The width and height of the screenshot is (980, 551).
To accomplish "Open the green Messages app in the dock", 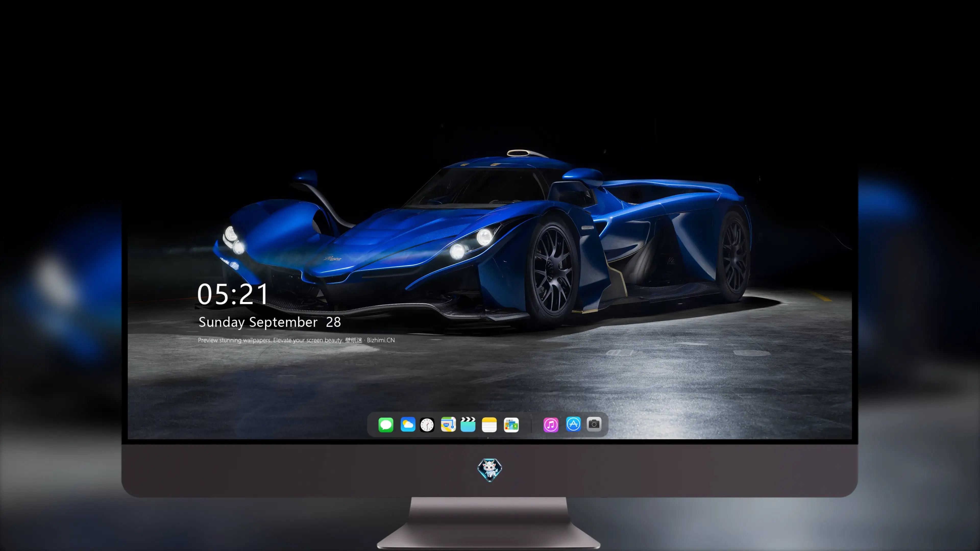I will pos(386,425).
